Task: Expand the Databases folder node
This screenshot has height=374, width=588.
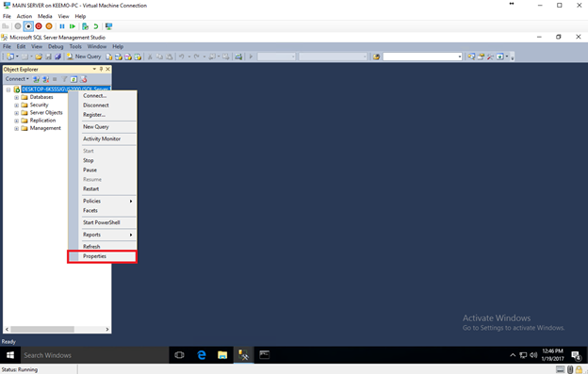Action: coord(16,97)
